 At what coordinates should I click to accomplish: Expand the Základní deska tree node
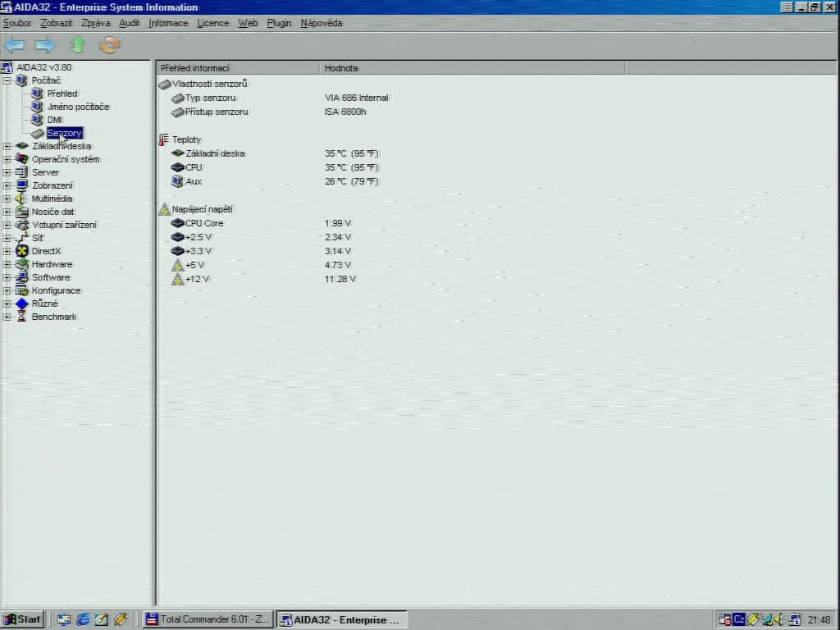(7, 146)
